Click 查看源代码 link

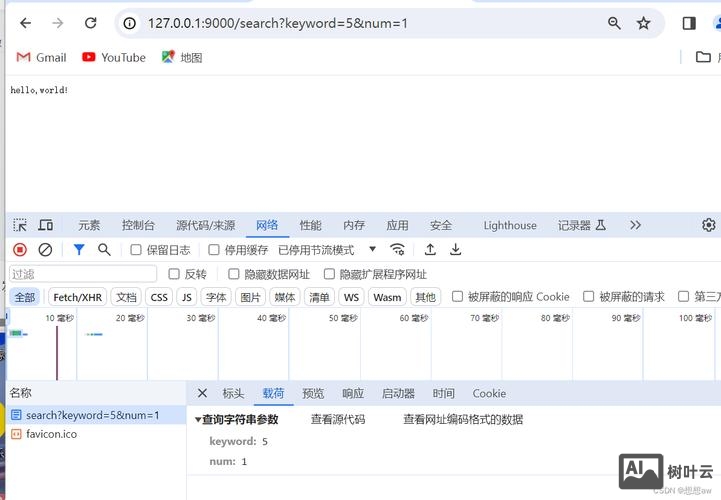(x=338, y=420)
